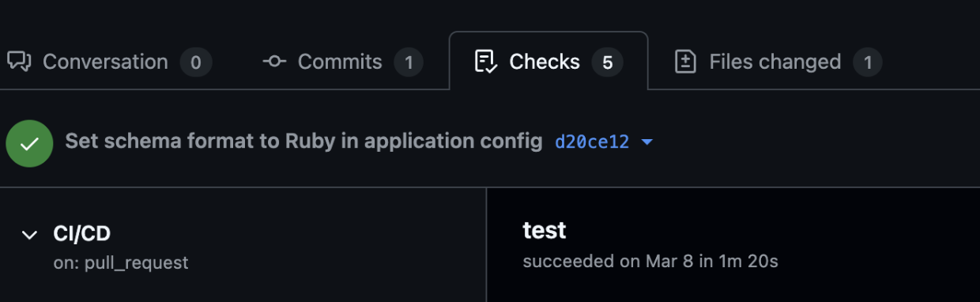
Task: Select the CI/CD workflow entry
Action: (243, 247)
